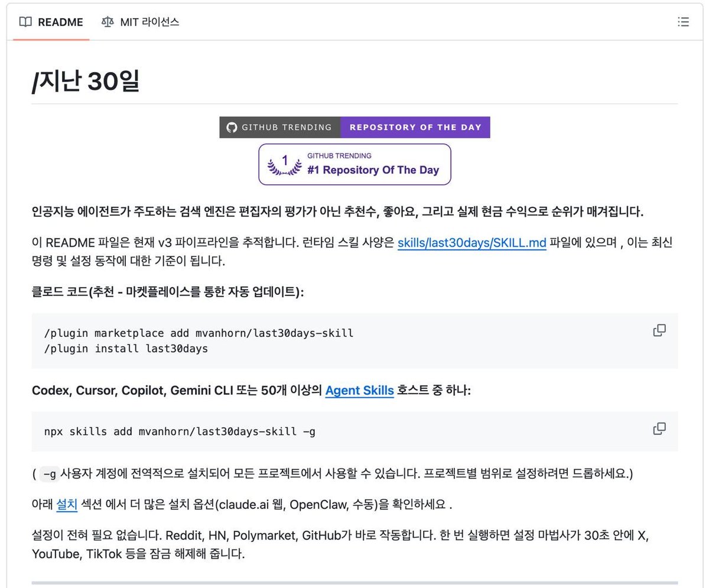Jump to the 설치 section link
Screen dimensions: 709x588
click(x=67, y=504)
